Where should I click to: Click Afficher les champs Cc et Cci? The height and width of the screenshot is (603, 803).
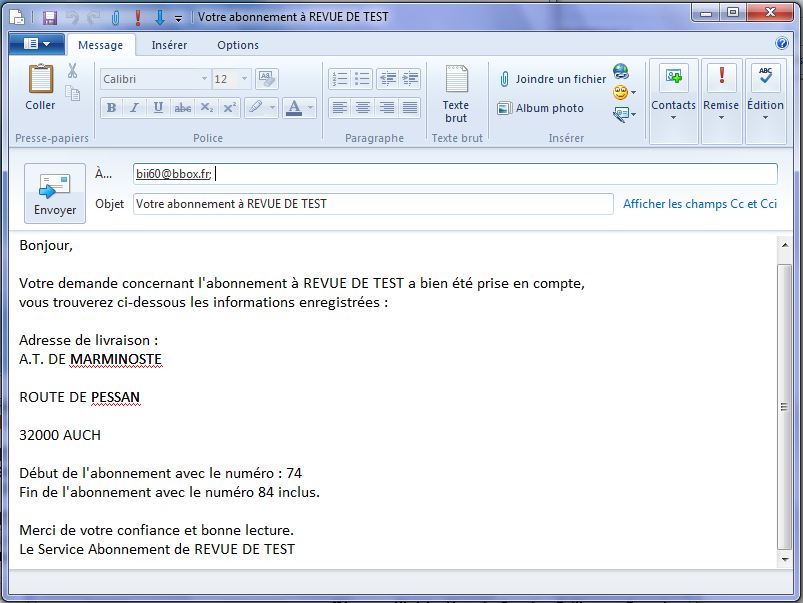[699, 204]
